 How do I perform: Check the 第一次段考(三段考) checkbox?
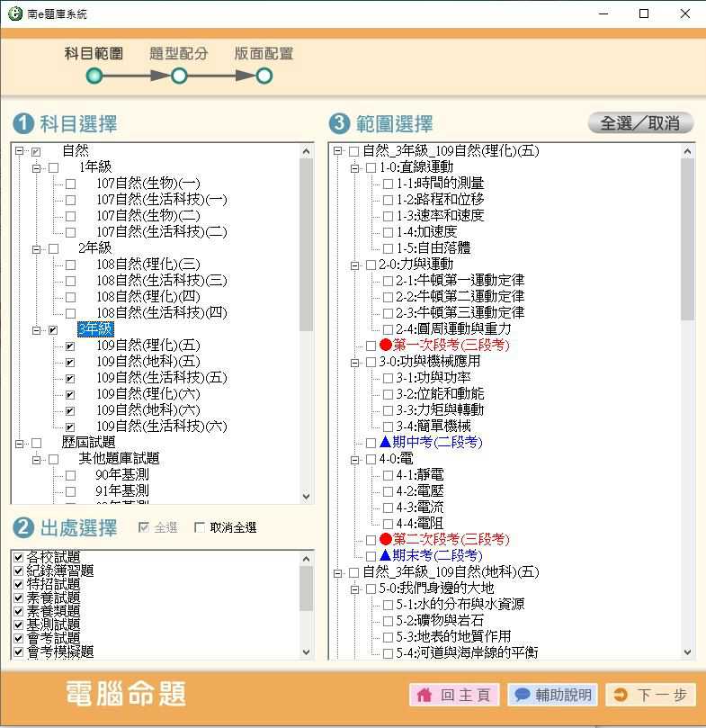click(x=371, y=346)
